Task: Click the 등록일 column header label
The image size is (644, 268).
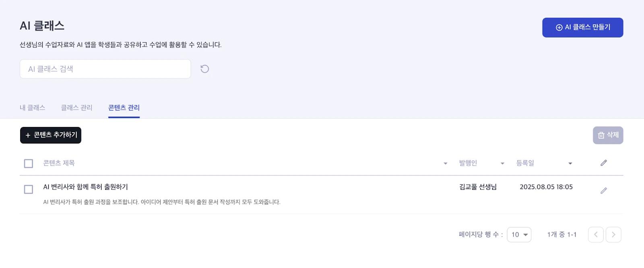Action: click(x=525, y=163)
